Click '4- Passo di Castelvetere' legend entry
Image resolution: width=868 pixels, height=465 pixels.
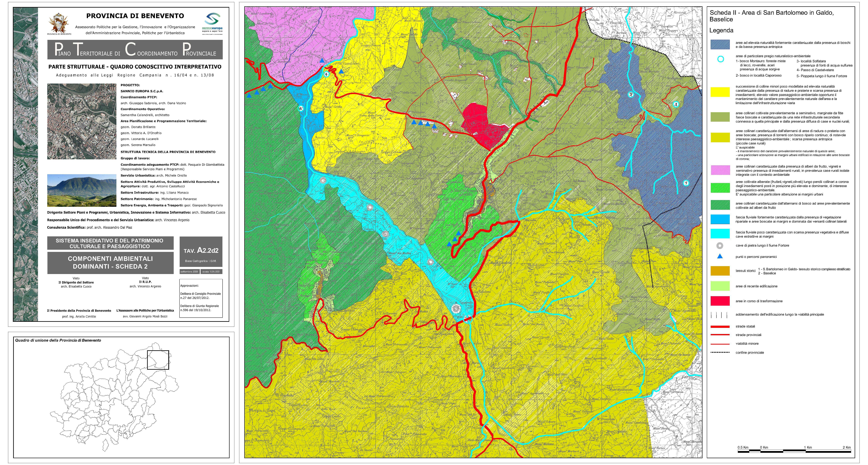815,70
